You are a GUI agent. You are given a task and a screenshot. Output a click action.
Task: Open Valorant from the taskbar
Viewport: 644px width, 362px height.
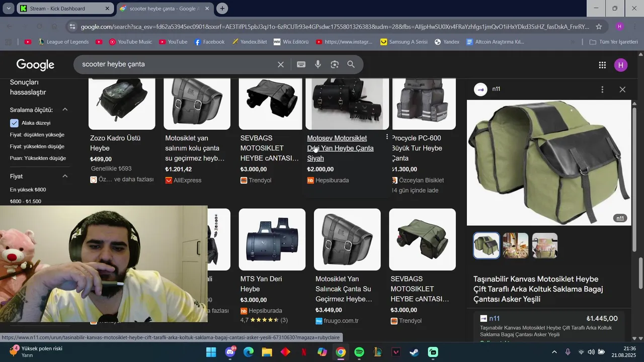pos(396,352)
